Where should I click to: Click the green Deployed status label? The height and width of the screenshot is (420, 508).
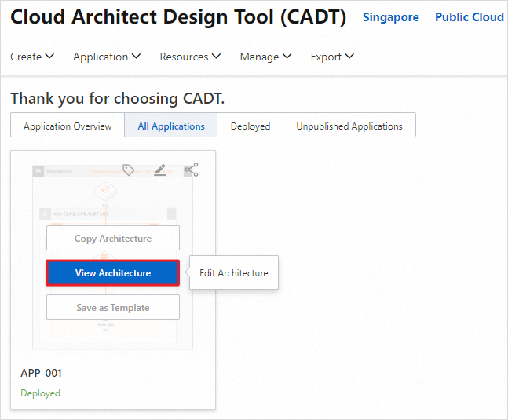coord(40,393)
